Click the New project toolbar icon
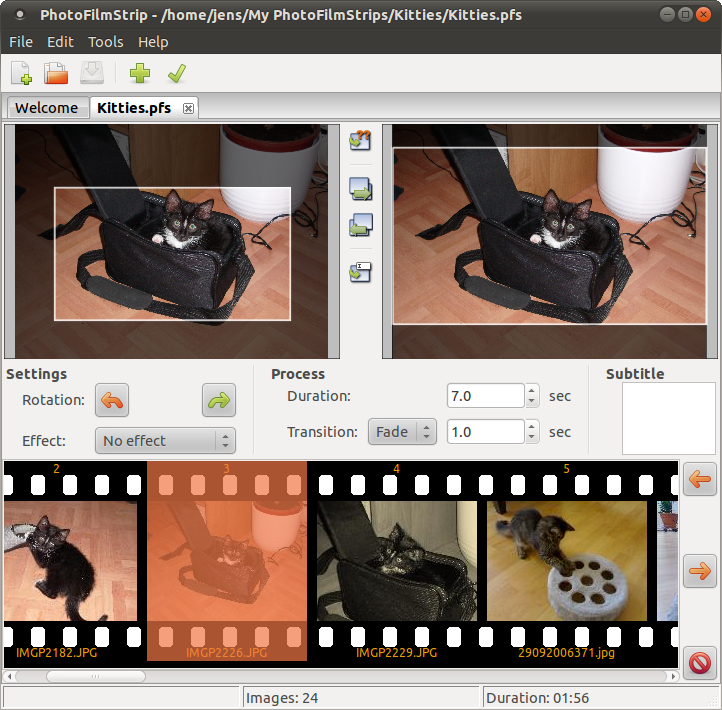Viewport: 722px width, 710px height. tap(21, 73)
